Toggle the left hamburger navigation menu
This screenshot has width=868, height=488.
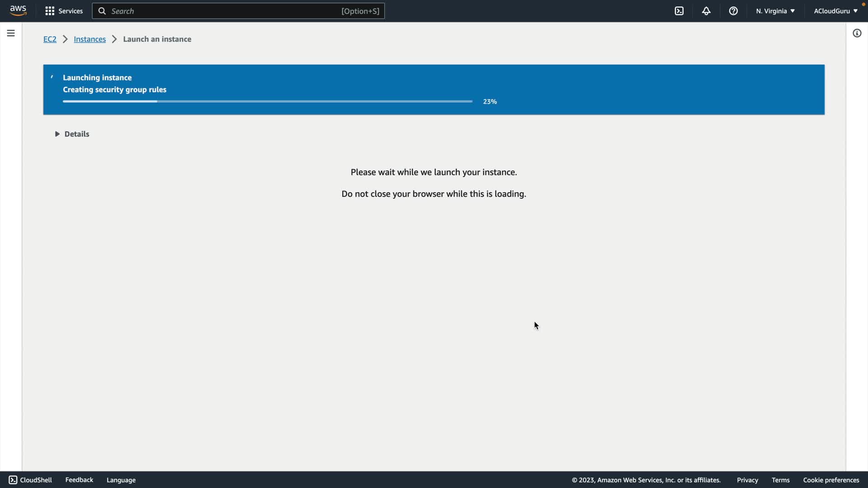11,33
